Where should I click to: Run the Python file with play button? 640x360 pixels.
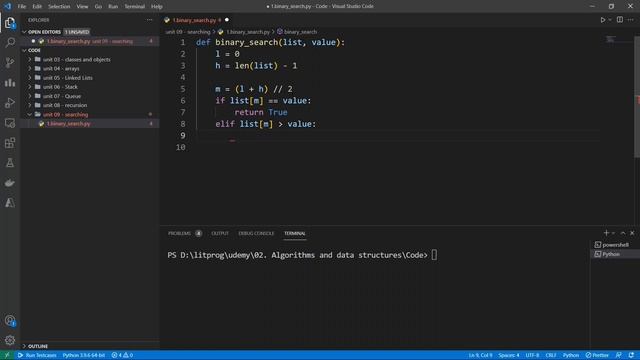(602, 20)
